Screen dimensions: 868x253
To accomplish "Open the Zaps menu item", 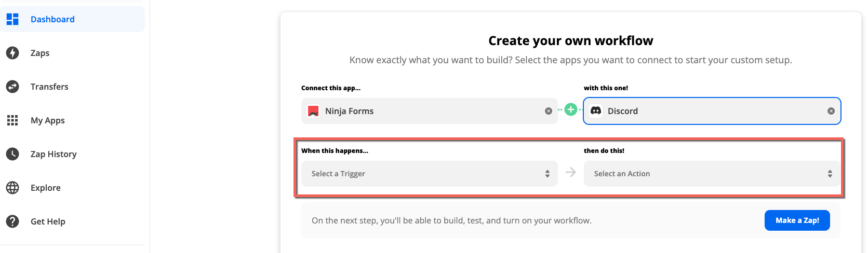I will [40, 53].
